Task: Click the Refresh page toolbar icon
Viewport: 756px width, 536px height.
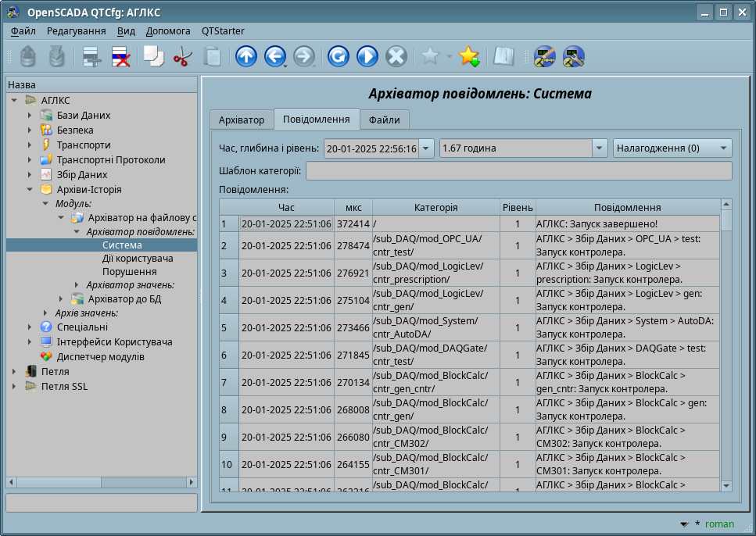Action: coord(338,56)
